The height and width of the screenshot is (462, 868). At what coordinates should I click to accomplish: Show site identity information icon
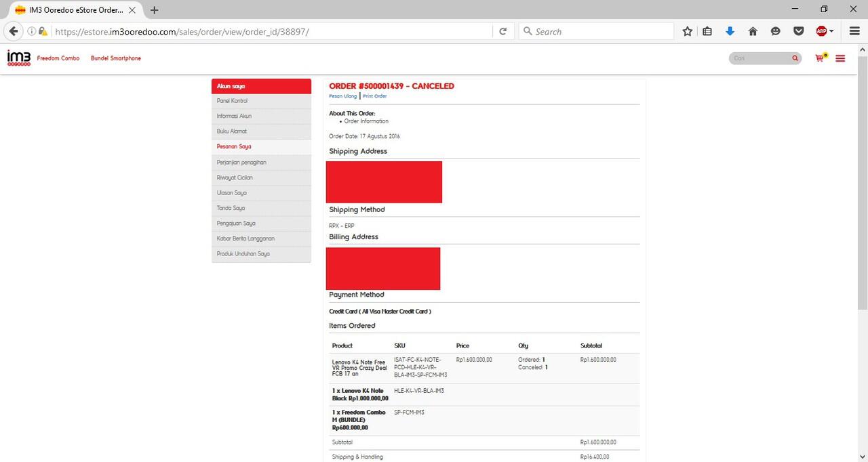coord(31,31)
